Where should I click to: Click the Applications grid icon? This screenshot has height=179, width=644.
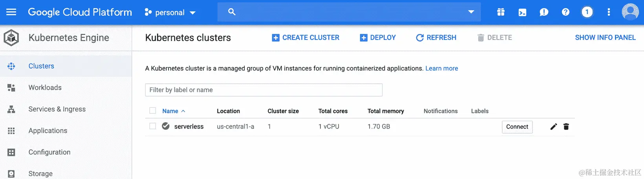11,131
